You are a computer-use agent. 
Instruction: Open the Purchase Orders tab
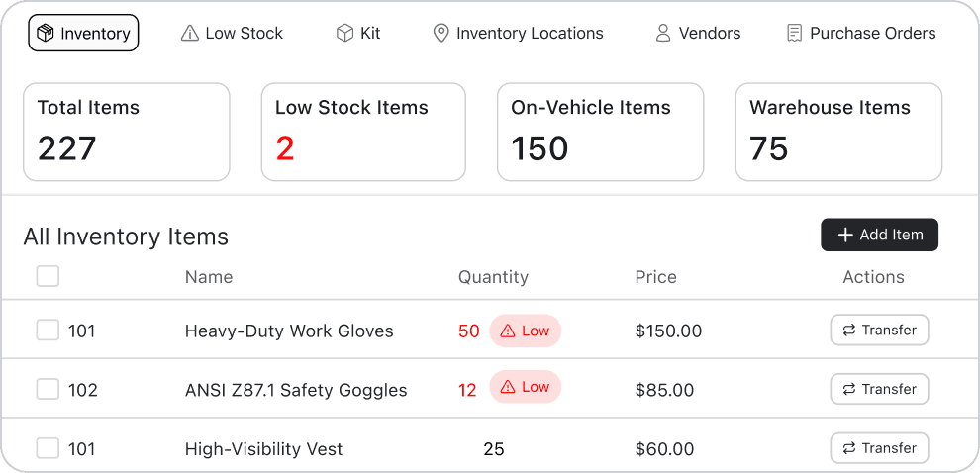pos(861,34)
